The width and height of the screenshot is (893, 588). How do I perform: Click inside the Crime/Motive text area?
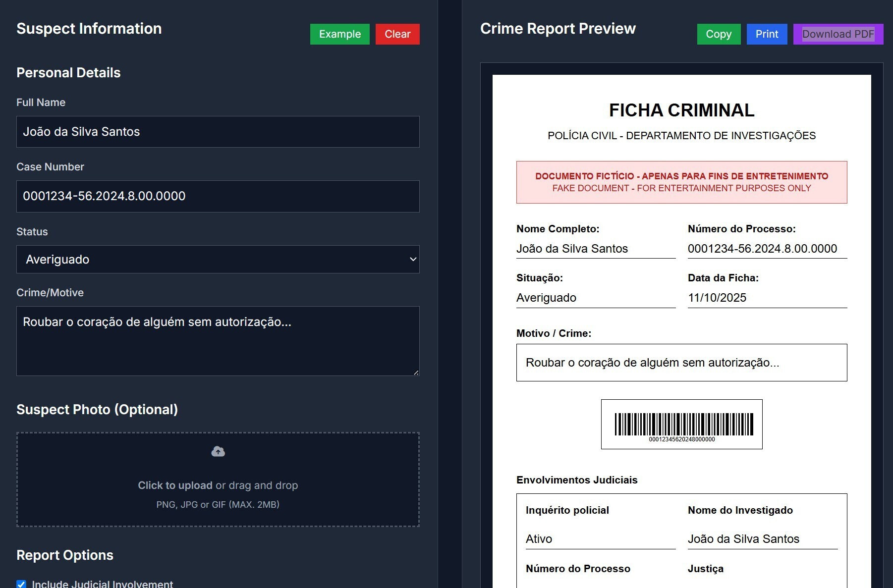coord(218,341)
